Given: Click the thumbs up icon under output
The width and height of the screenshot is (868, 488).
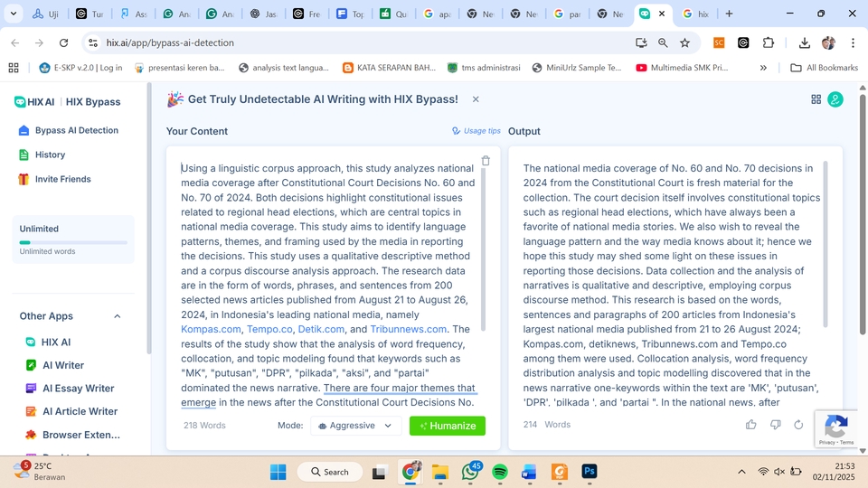Looking at the screenshot, I should (x=751, y=425).
